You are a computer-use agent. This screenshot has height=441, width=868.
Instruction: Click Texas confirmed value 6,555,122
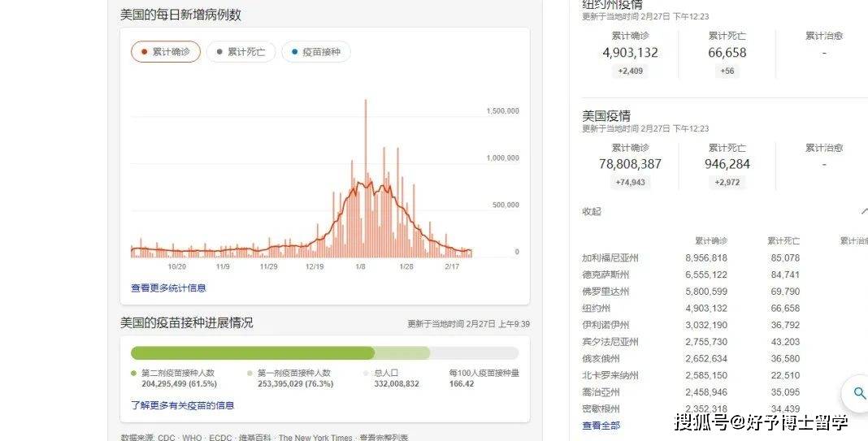click(x=706, y=275)
